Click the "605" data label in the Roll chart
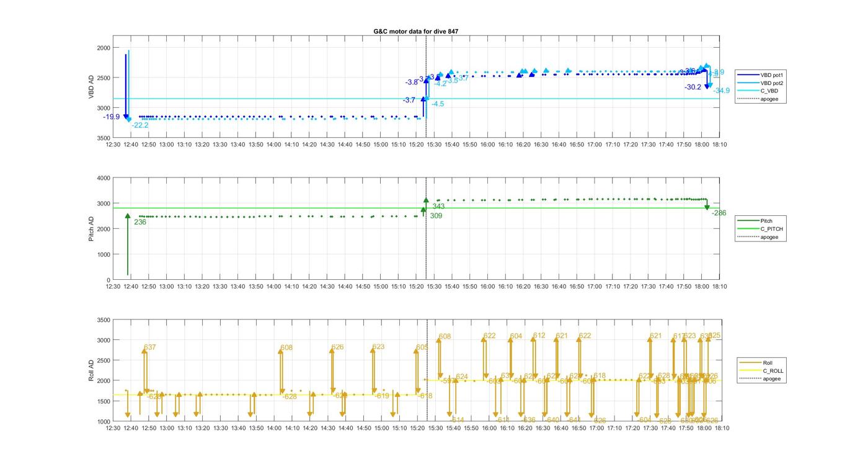The image size is (868, 474). 422,347
